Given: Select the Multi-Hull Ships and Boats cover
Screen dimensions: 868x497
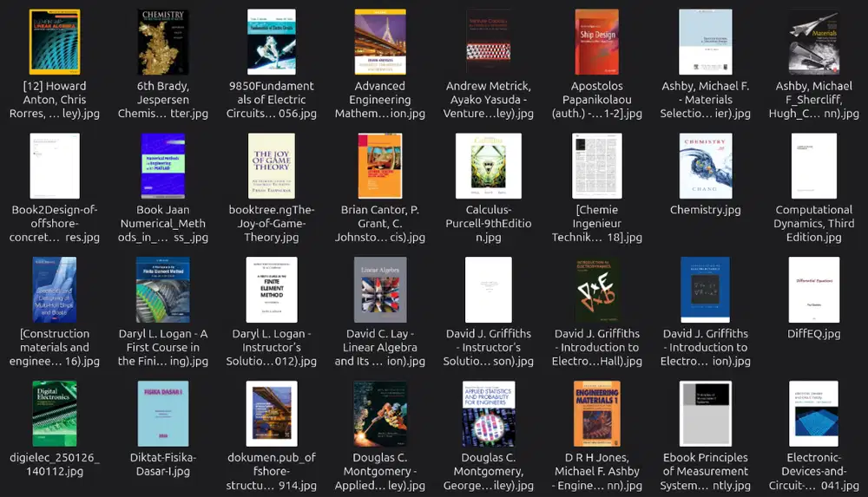Looking at the screenshot, I should (x=54, y=290).
